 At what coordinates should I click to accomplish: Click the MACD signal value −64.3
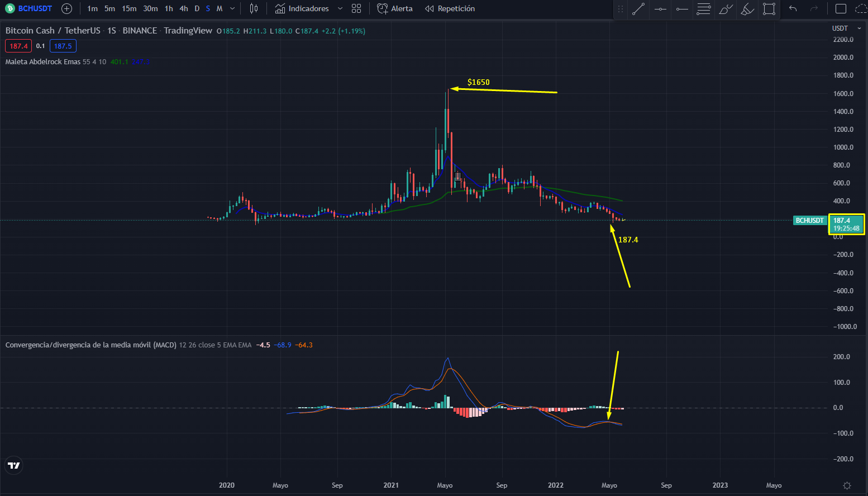click(x=304, y=345)
